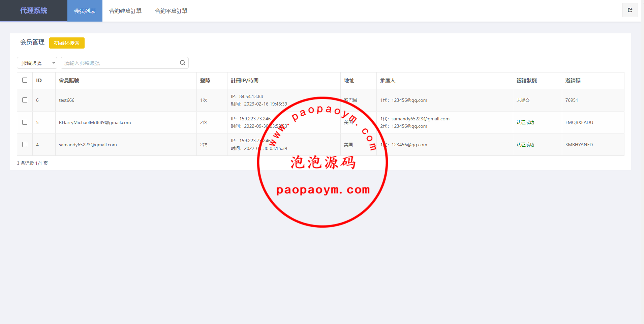The width and height of the screenshot is (644, 324).
Task: Click the 3 条记录 1/1 页 pagination text
Action: (32, 163)
